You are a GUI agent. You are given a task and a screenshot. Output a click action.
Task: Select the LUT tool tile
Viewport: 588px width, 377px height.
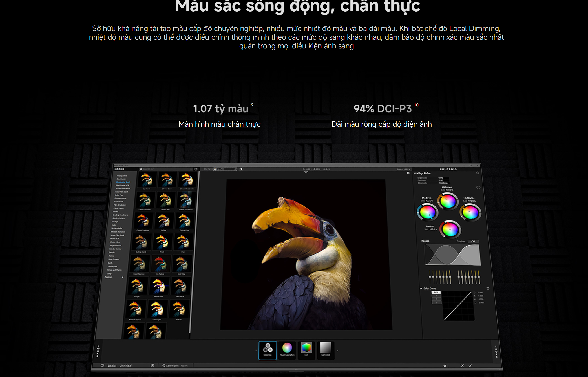click(x=306, y=350)
